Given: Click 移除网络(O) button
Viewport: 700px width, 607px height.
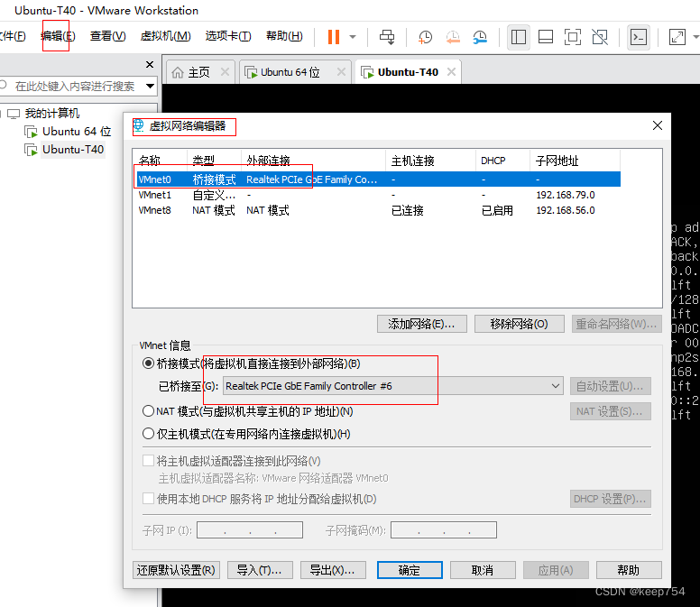Looking at the screenshot, I should point(520,324).
